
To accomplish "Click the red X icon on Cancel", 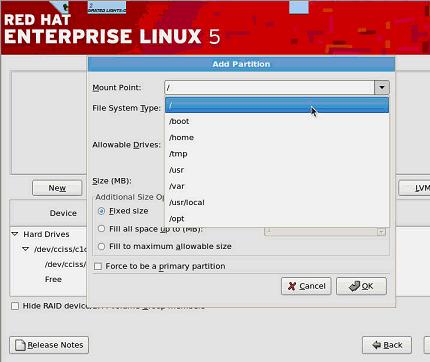I will tap(292, 286).
